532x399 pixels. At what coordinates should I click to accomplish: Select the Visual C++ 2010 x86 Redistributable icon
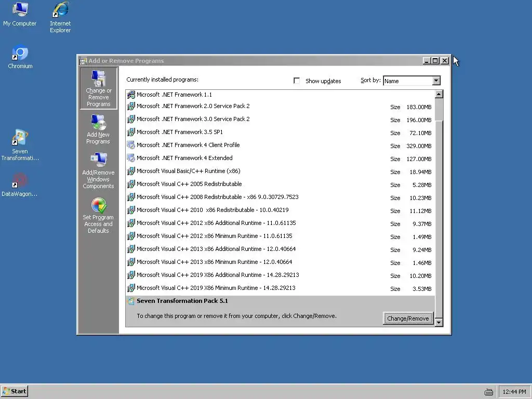(x=131, y=210)
